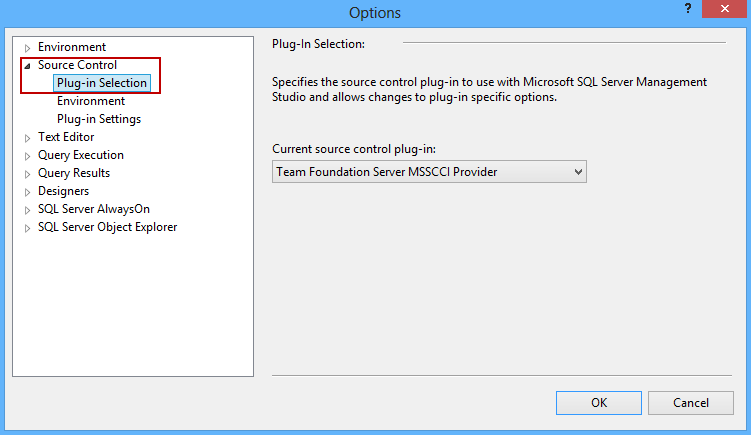Image resolution: width=751 pixels, height=435 pixels.
Task: Expand SQL Server Object Explorer arrow
Action: (27, 228)
